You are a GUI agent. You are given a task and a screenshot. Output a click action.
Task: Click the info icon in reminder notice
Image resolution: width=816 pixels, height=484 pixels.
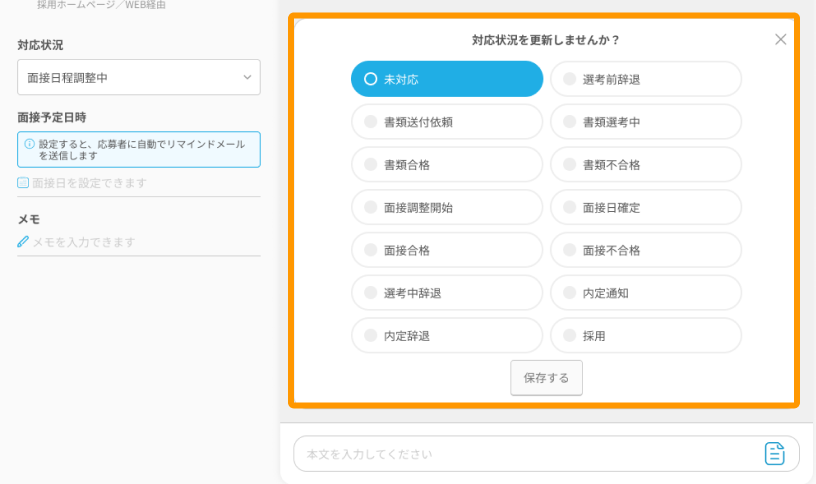tap(30, 144)
